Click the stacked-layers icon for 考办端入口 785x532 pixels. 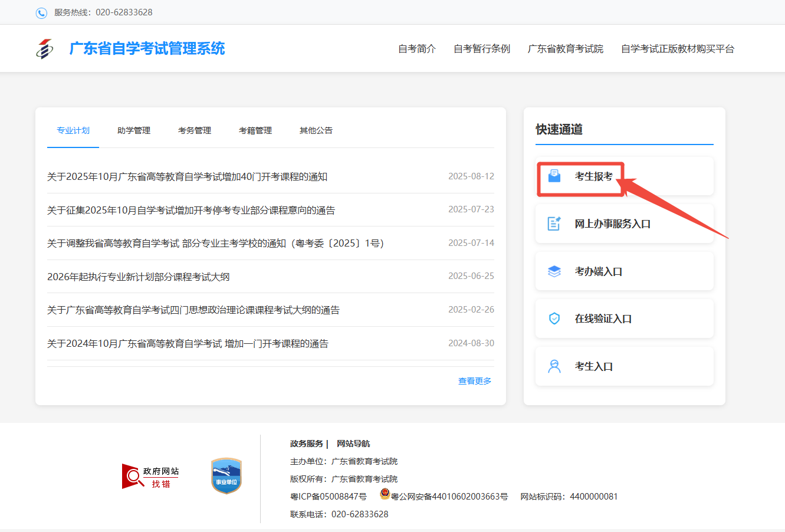pyautogui.click(x=555, y=271)
